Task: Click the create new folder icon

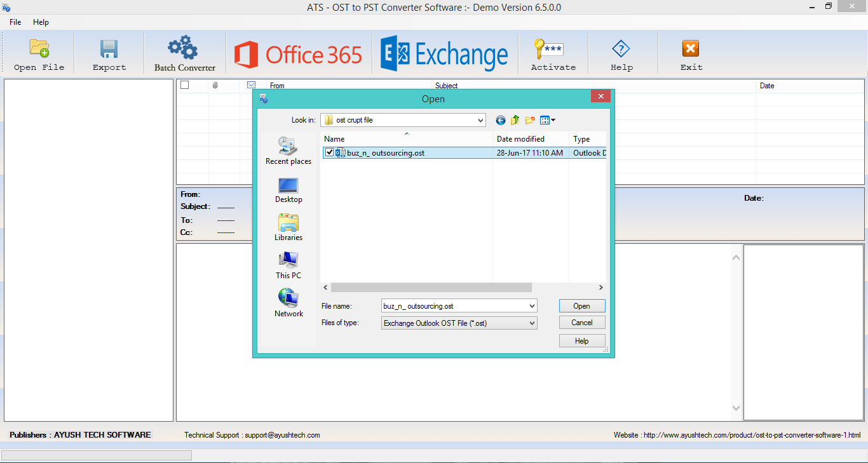Action: click(530, 120)
